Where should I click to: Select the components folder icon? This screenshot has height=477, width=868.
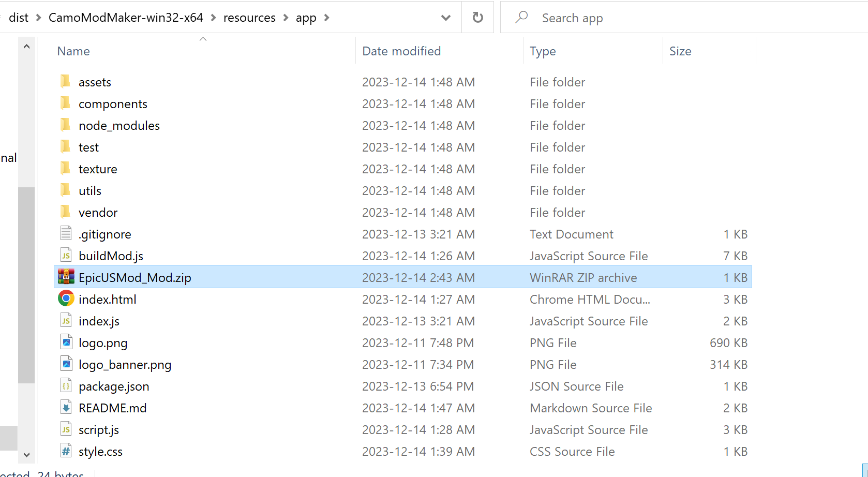pyautogui.click(x=65, y=103)
